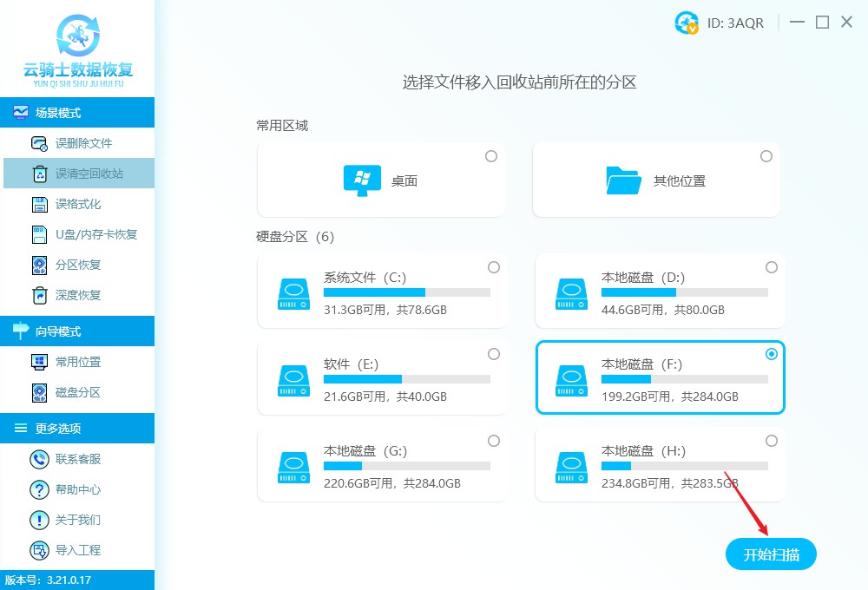Screen dimensions: 868x590
Task: Click the user account avatar icon
Action: [687, 23]
